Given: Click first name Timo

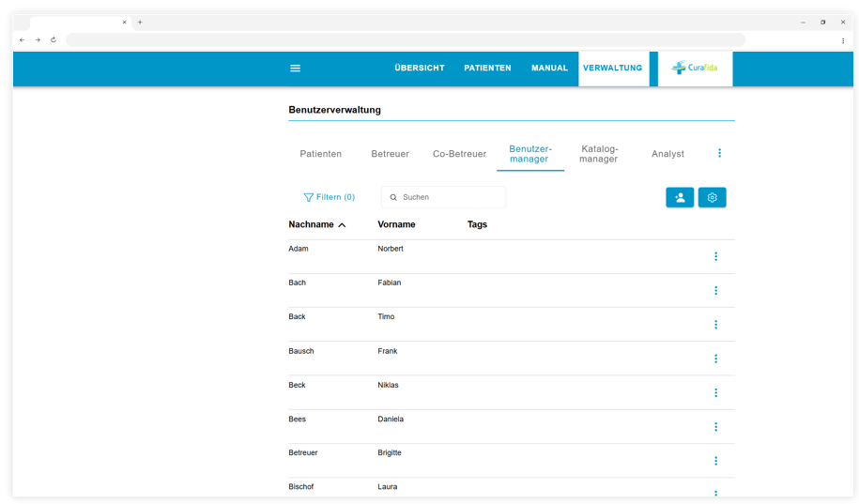Looking at the screenshot, I should (386, 316).
